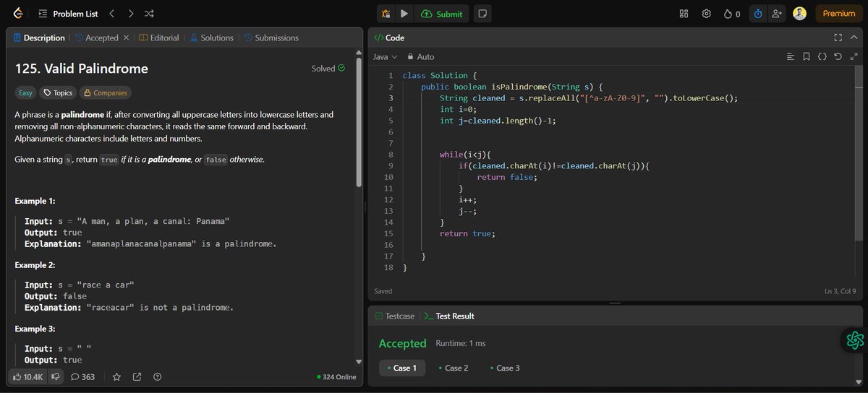This screenshot has height=393, width=868.
Task: Open the help question mark icon
Action: pos(157,376)
